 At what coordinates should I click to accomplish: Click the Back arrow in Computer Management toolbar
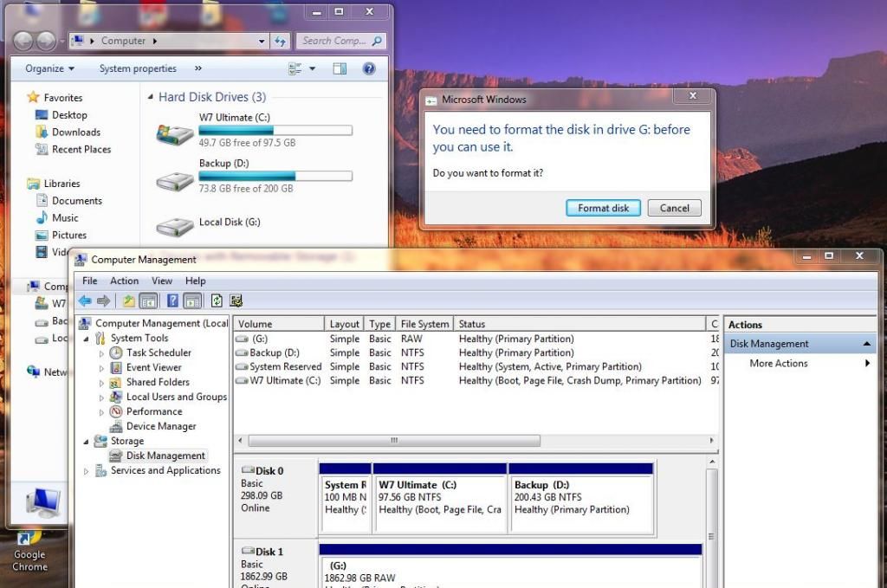coord(86,300)
